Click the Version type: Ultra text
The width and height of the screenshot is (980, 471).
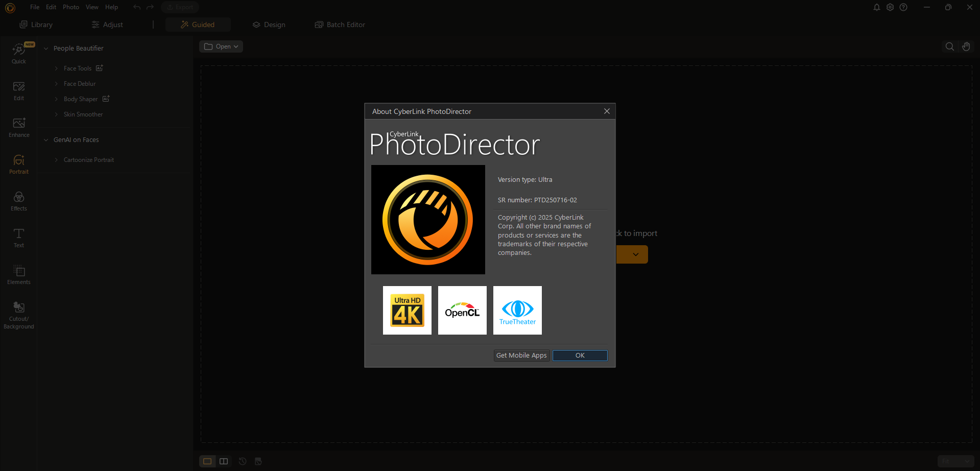point(525,180)
